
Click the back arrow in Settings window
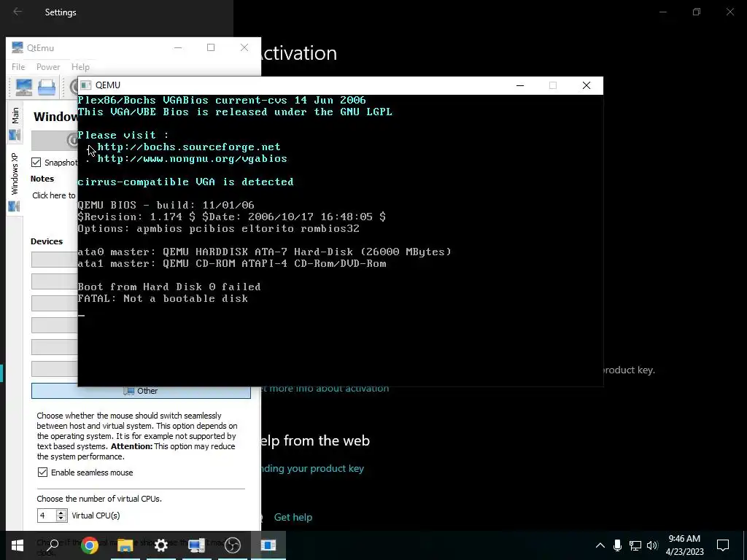pos(18,12)
